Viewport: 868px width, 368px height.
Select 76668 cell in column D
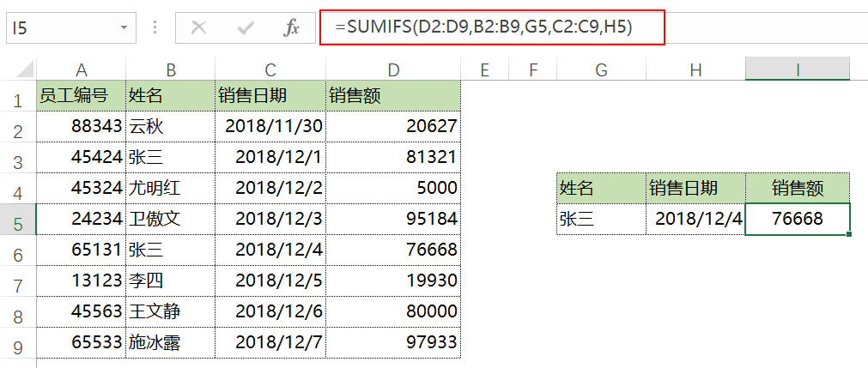pos(393,250)
